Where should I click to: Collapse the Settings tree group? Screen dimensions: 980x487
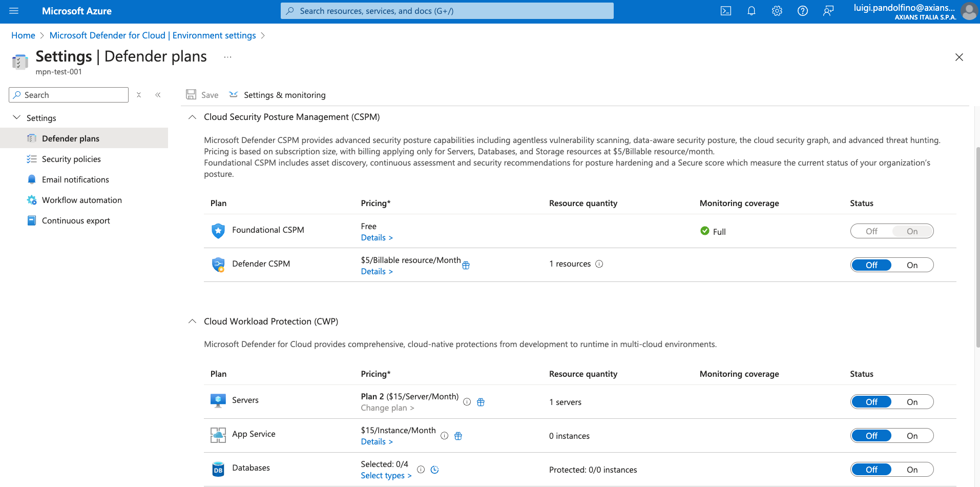click(x=17, y=118)
